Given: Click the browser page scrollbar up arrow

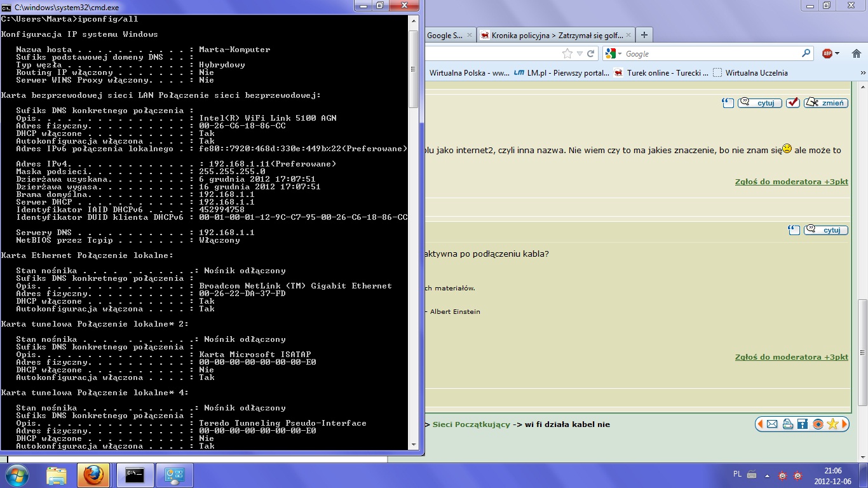Looking at the screenshot, I should click(862, 87).
